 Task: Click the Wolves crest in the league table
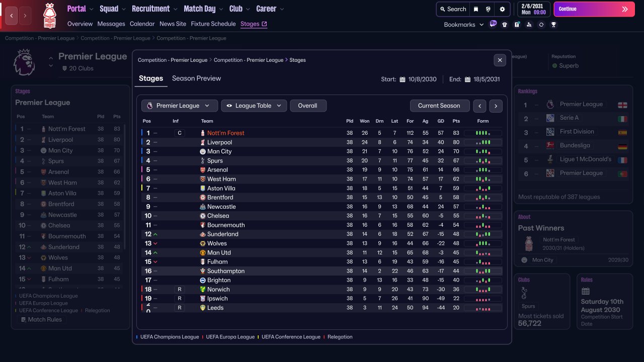(203, 243)
